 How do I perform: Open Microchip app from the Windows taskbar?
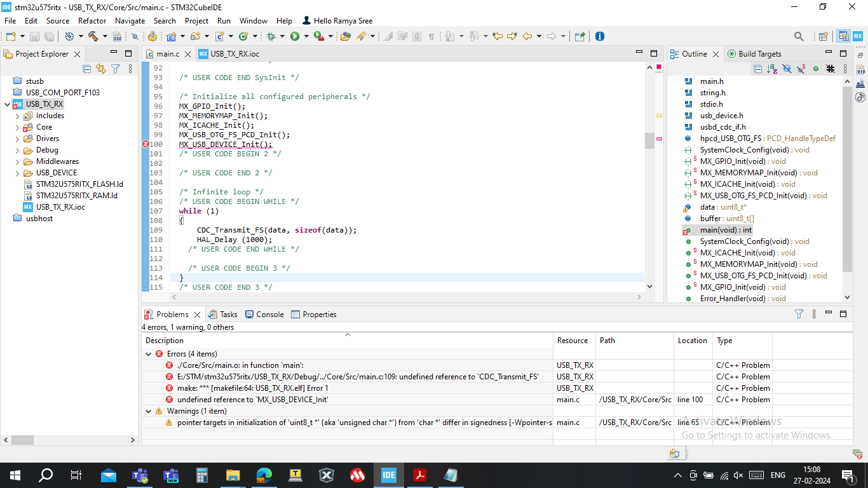358,475
